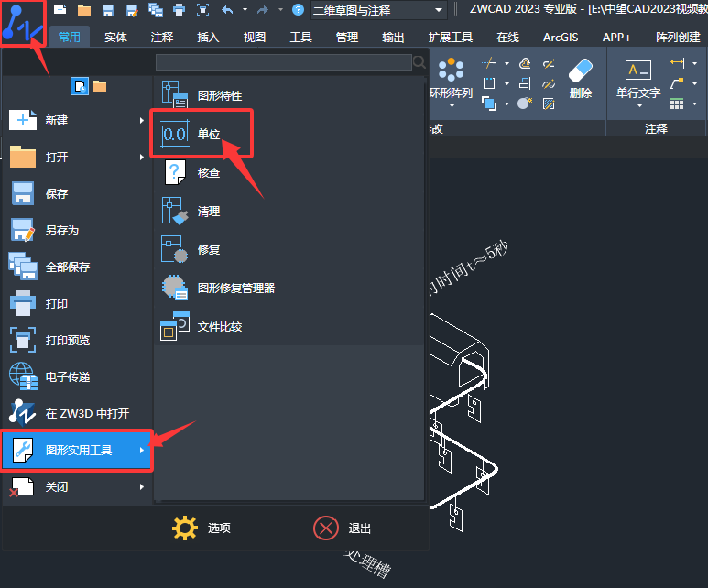Switch to the 工具 ribbon tab
Image resolution: width=708 pixels, height=588 pixels.
point(300,37)
